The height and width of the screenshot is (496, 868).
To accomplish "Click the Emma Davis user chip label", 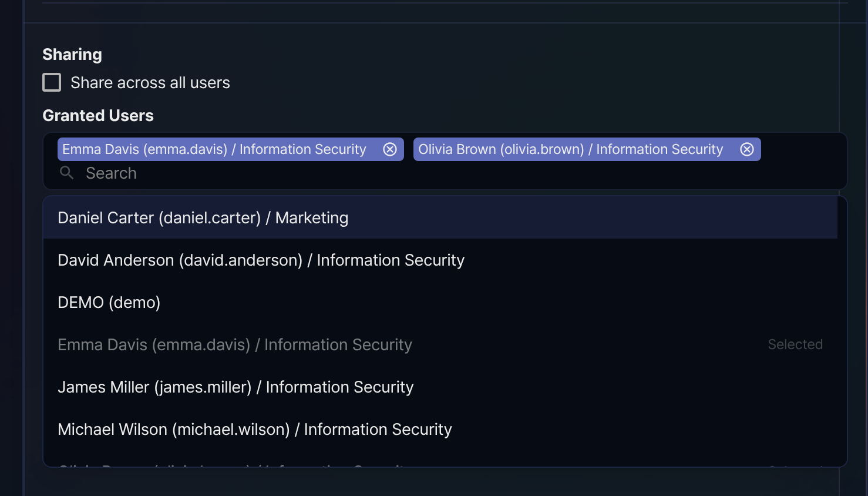I will point(214,149).
